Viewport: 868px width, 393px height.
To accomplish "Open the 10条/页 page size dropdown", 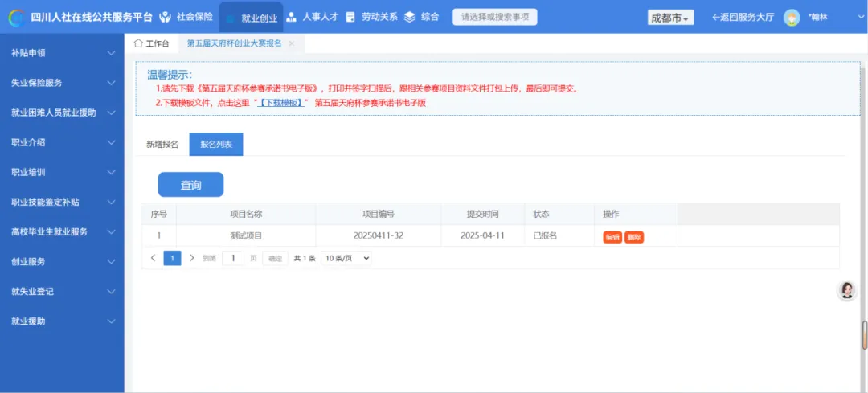I will tap(346, 258).
